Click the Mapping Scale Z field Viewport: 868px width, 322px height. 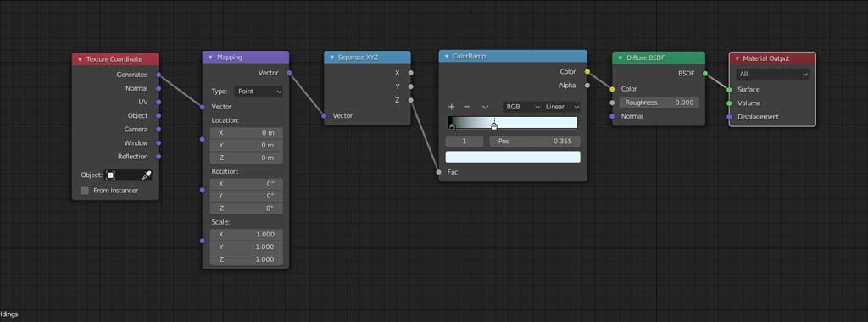(247, 259)
